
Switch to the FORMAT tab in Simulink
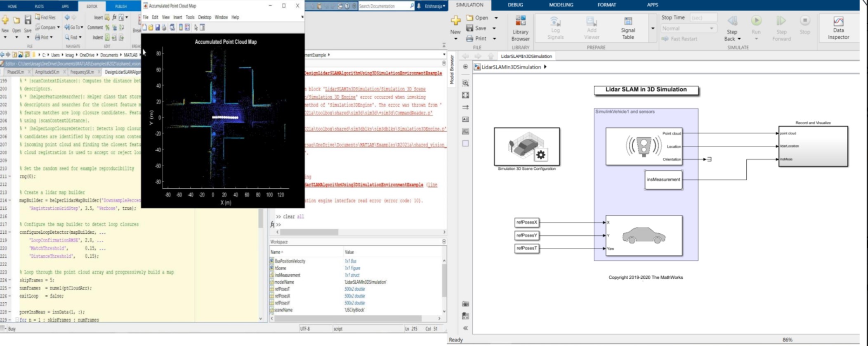click(606, 5)
